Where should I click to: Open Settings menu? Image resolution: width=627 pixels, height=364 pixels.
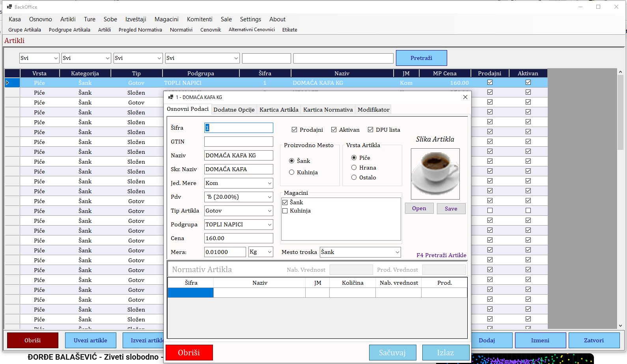pos(250,19)
